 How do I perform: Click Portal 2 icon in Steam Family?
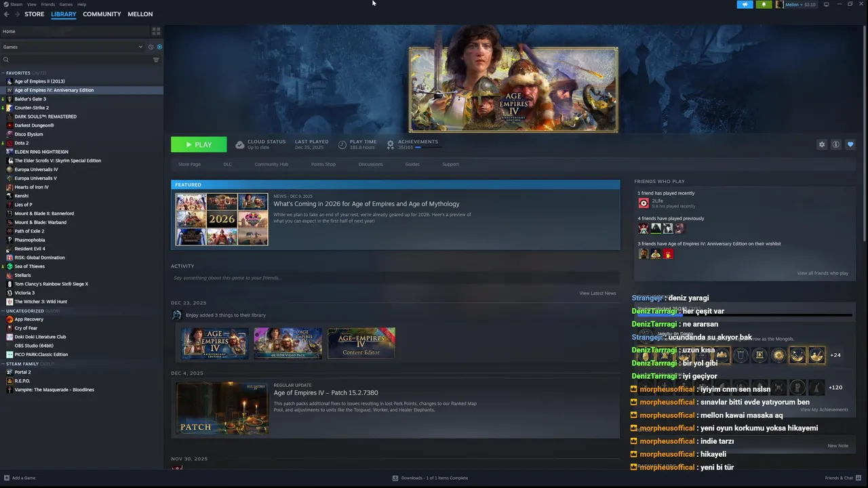point(9,372)
